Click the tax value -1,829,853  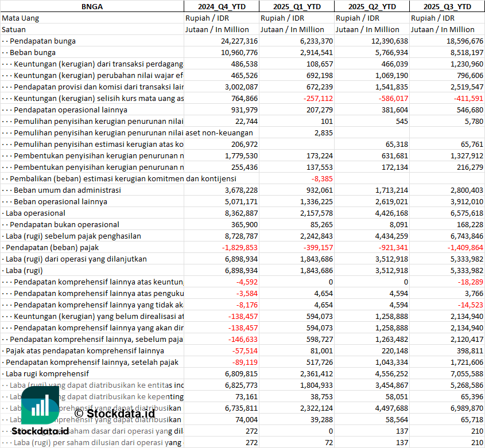(240, 247)
